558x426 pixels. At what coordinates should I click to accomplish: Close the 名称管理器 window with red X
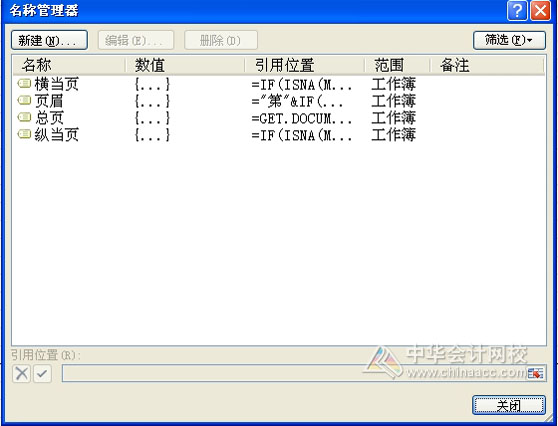pos(540,11)
